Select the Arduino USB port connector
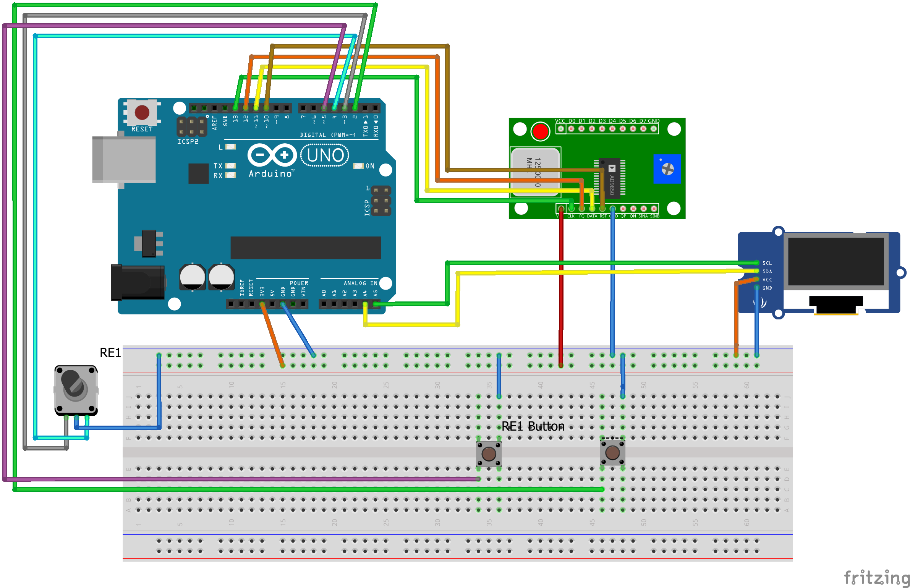 point(124,160)
